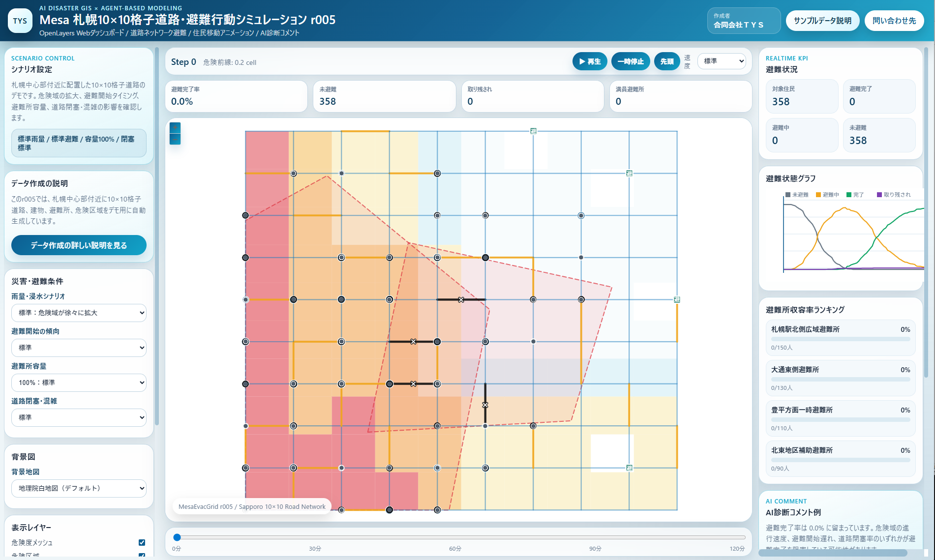Click 大通東側避難所 ranking entry
The width and height of the screenshot is (935, 560).
point(840,378)
